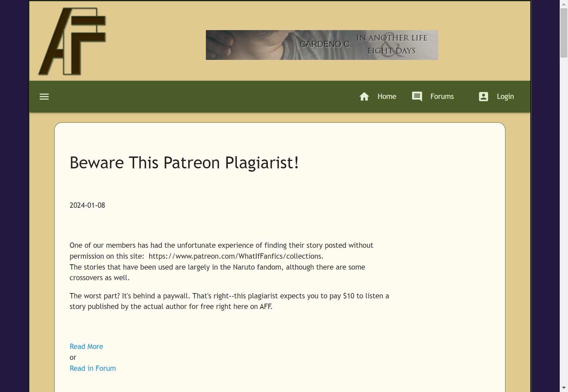
Task: Click the Cardeno C. banner advertisement
Action: pyautogui.click(x=322, y=45)
